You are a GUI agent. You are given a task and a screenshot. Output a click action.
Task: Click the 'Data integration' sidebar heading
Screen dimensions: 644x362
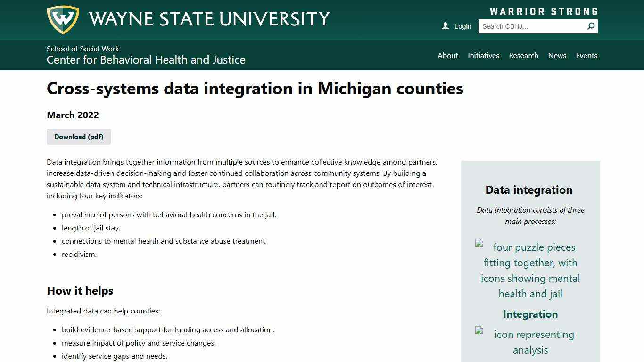tap(529, 190)
